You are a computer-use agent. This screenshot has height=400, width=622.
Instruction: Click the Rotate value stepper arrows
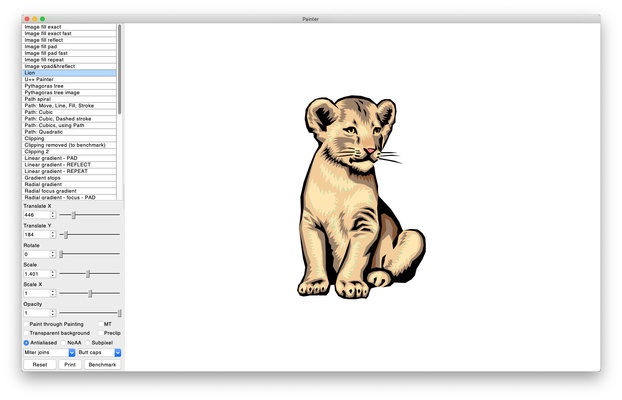(53, 254)
